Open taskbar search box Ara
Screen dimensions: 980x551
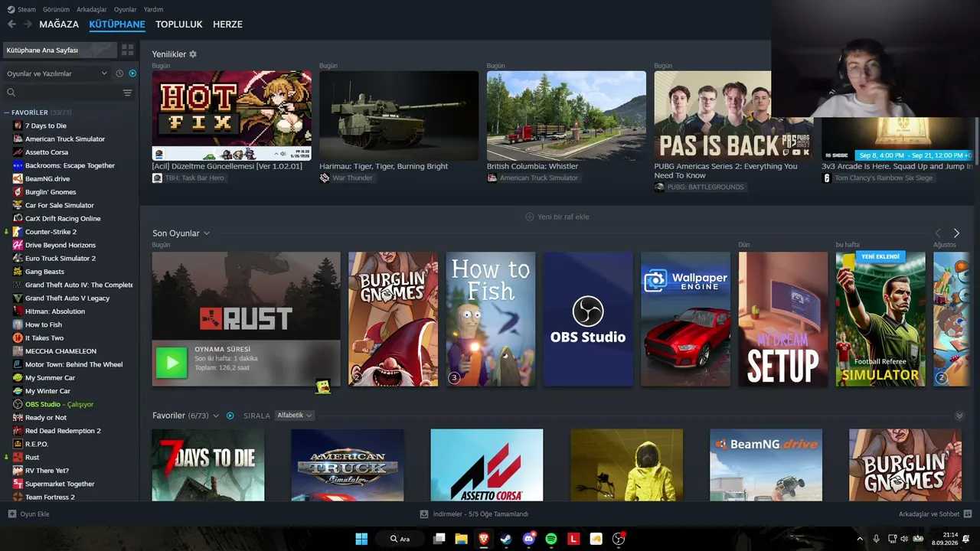[400, 539]
